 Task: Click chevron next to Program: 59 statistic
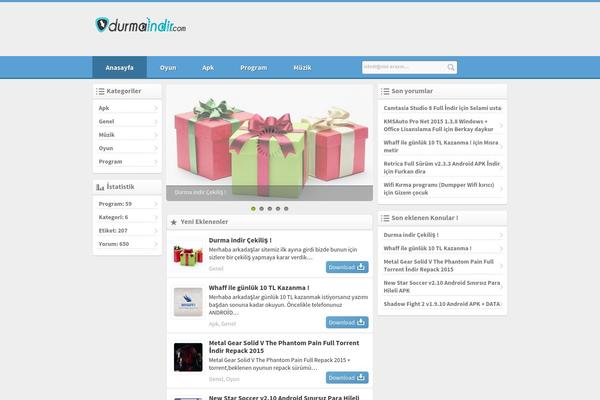[x=155, y=204]
